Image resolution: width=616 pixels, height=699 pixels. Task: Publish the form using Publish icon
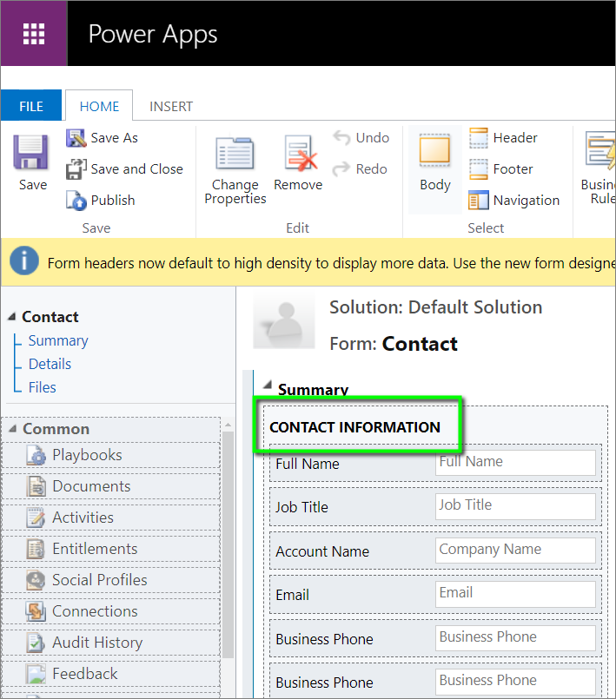pyautogui.click(x=76, y=201)
